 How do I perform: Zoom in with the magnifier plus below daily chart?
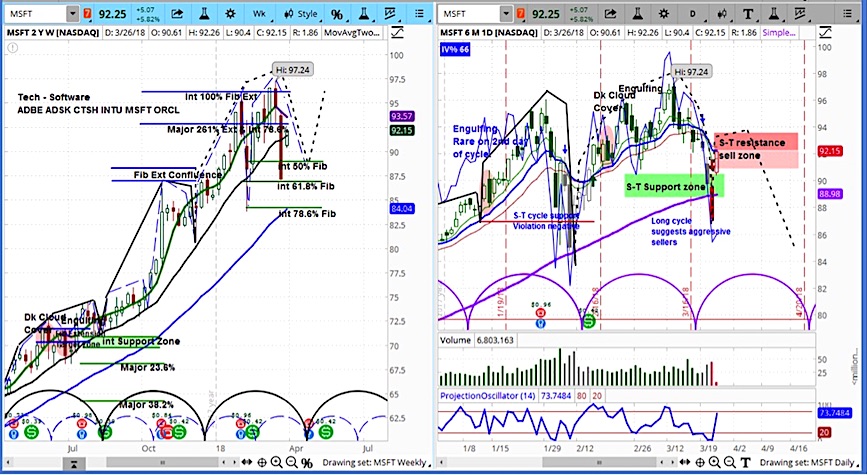[714, 463]
